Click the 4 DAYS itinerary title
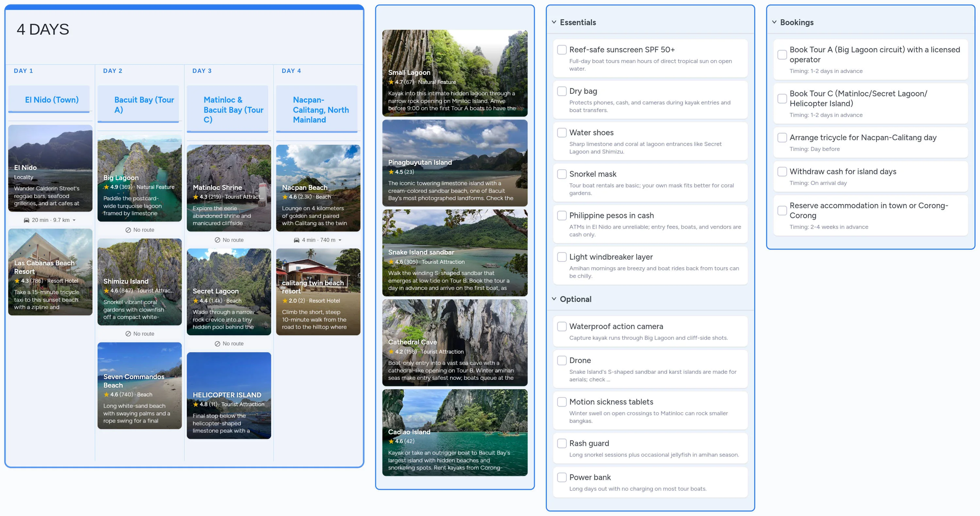Screen dimensions: 980x516 tap(43, 29)
